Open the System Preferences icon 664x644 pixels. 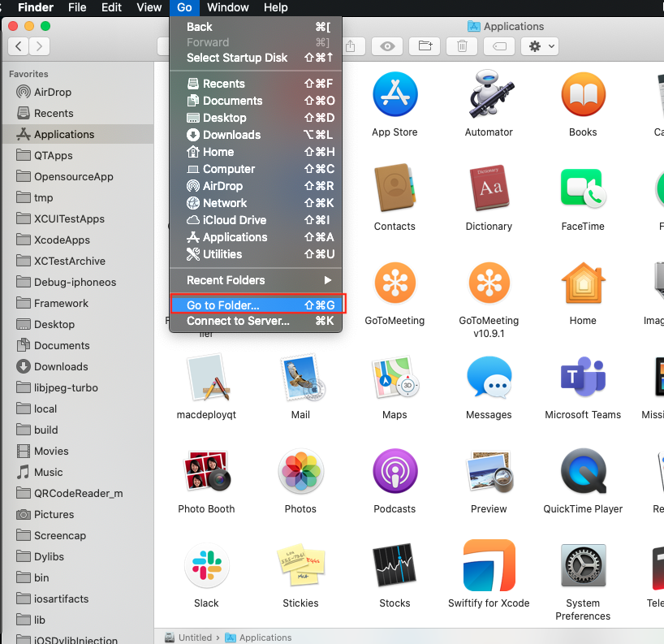click(x=583, y=565)
